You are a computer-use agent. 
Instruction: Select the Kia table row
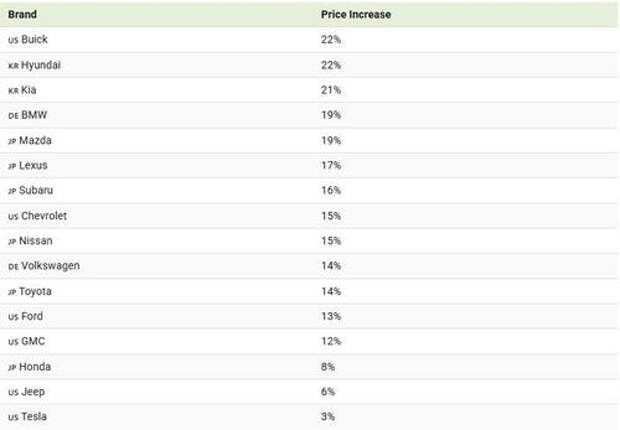point(29,90)
